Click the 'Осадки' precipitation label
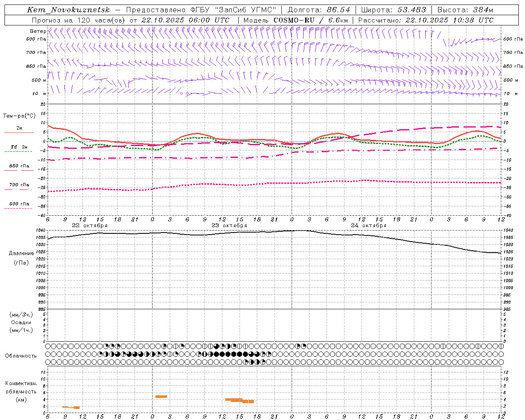 pos(21,322)
